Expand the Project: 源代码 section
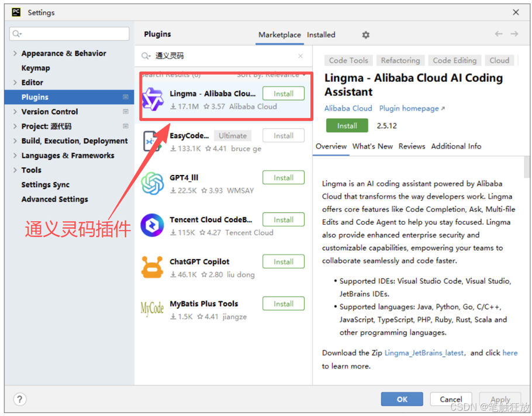This screenshot has height=416, width=532. [15, 126]
